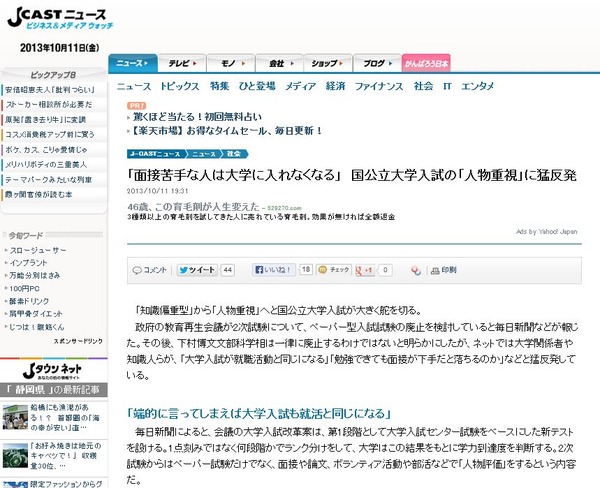Open the +1 count bubble showing 0

click(x=385, y=270)
